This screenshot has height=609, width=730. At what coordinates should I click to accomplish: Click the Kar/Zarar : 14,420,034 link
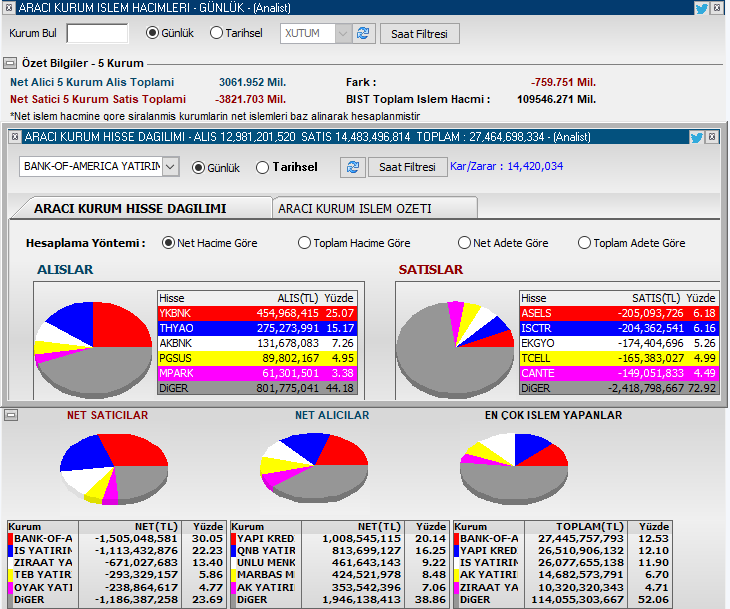coord(506,166)
